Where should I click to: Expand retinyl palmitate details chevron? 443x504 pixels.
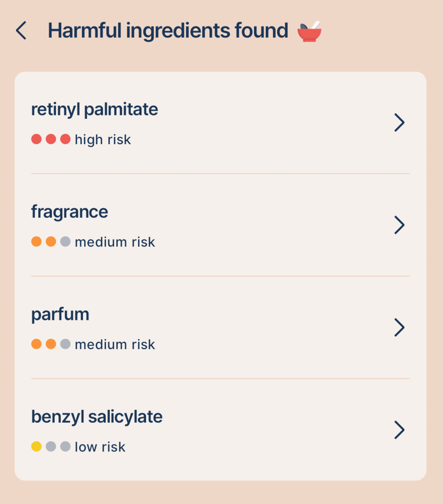click(x=399, y=123)
